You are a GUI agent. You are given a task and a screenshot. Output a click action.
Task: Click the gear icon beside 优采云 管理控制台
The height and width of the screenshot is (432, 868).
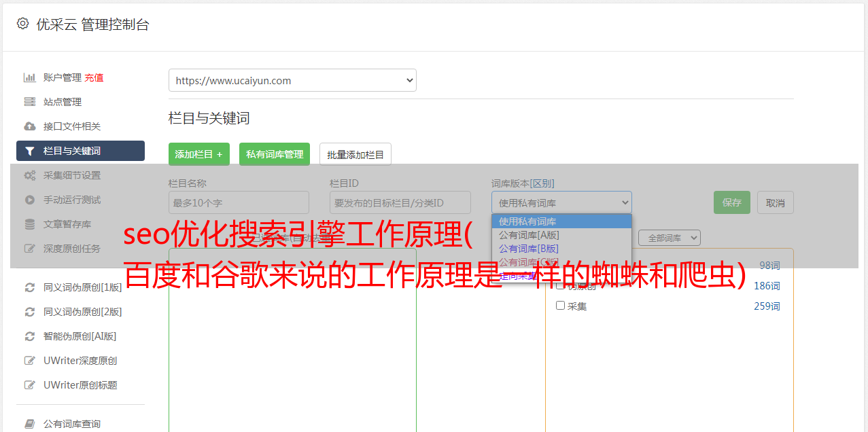(x=22, y=24)
